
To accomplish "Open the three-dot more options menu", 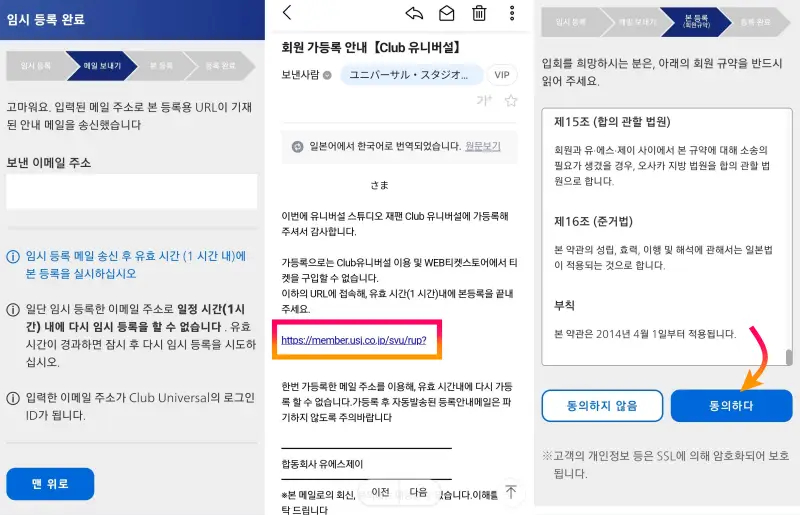I will tap(512, 13).
